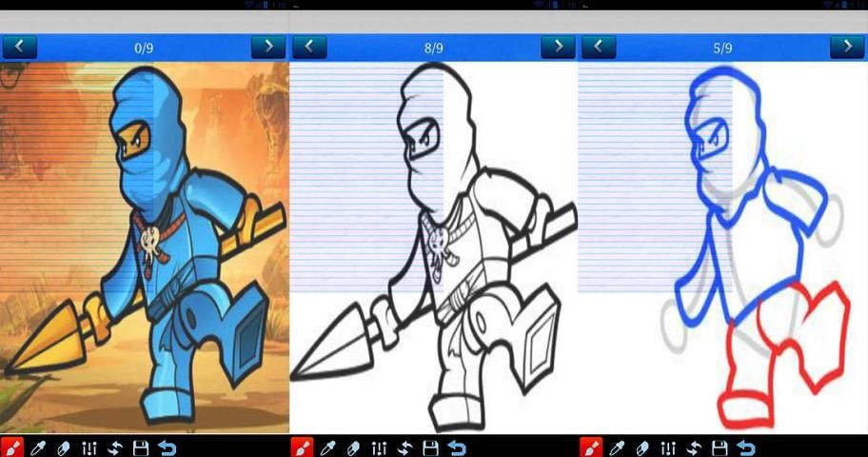
Task: Save the drawing in the left panel
Action: point(141,447)
